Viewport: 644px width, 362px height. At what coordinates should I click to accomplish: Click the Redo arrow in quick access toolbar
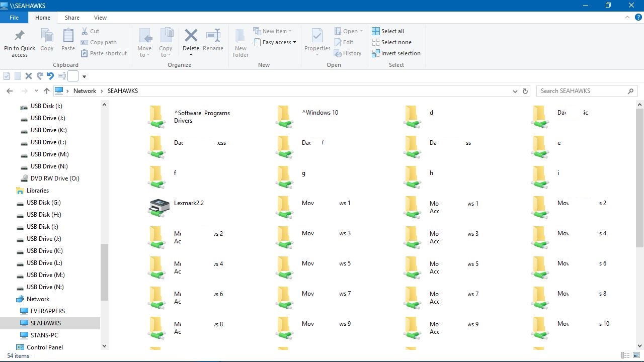click(x=40, y=76)
